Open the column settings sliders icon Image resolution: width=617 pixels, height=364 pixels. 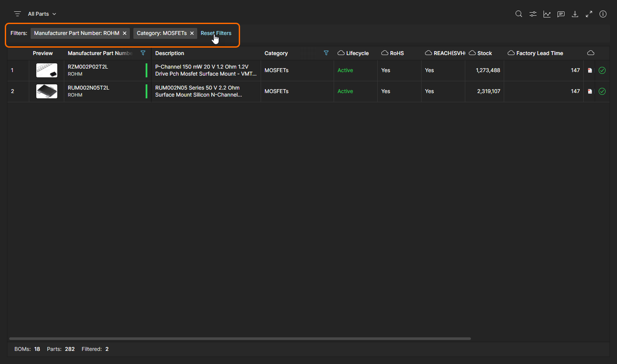tap(533, 14)
